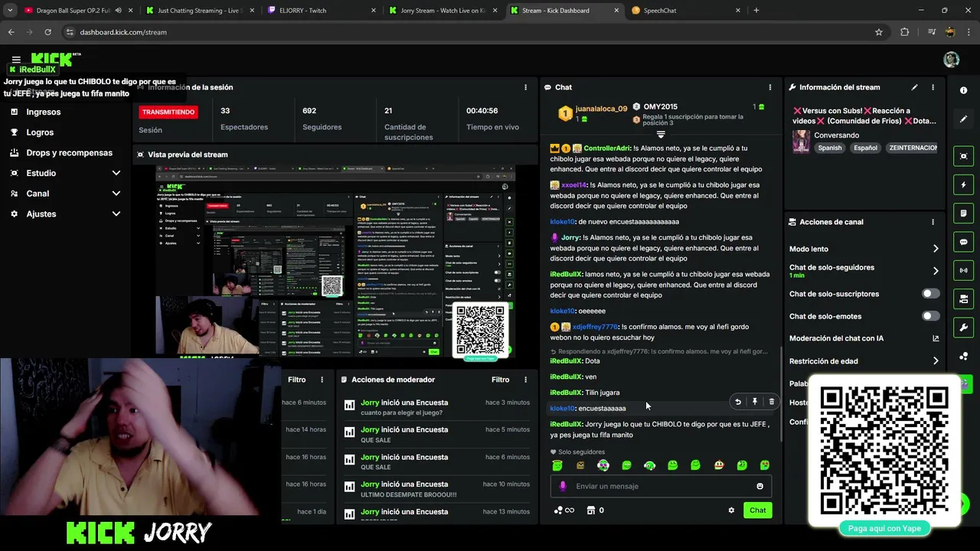This screenshot has width=980, height=551.
Task: Click Spanish tag chip
Action: point(830,148)
